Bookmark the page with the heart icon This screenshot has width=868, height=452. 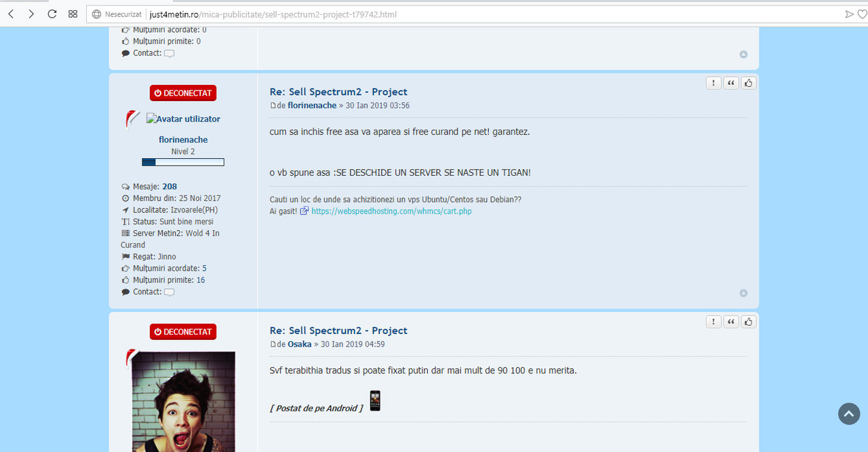tap(862, 14)
